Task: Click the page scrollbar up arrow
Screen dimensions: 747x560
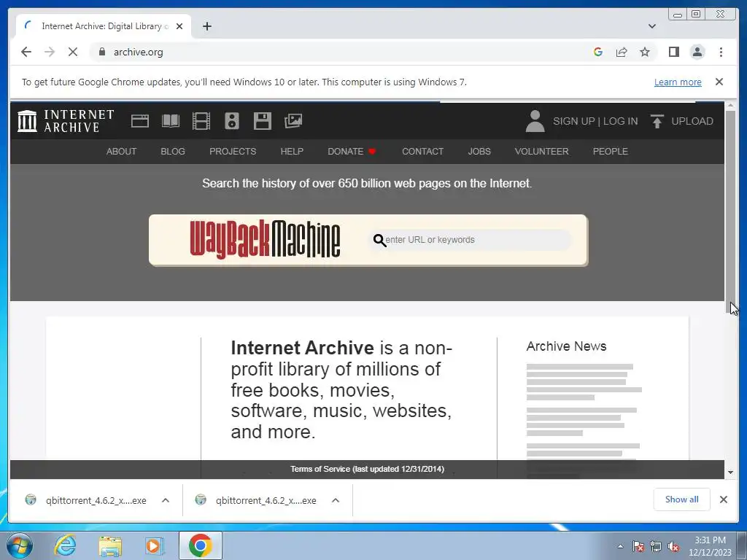Action: click(730, 106)
